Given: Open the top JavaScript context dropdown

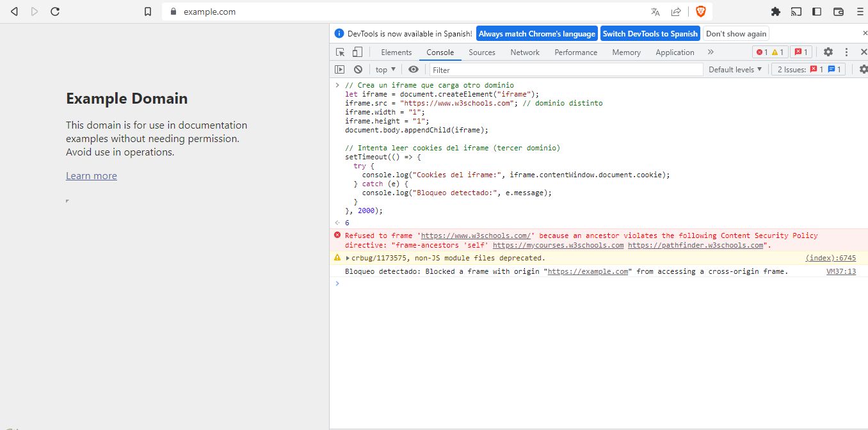Looking at the screenshot, I should pyautogui.click(x=386, y=69).
